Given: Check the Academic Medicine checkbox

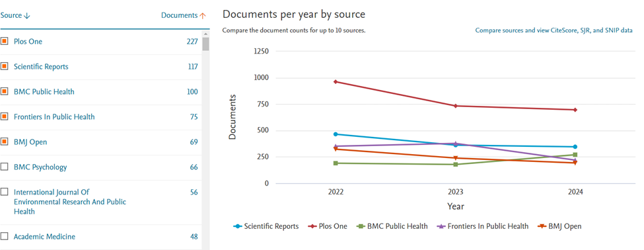Looking at the screenshot, I should click(5, 236).
